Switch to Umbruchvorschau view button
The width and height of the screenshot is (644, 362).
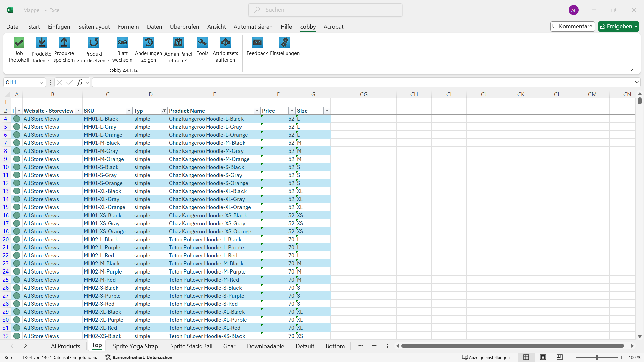coord(559,357)
